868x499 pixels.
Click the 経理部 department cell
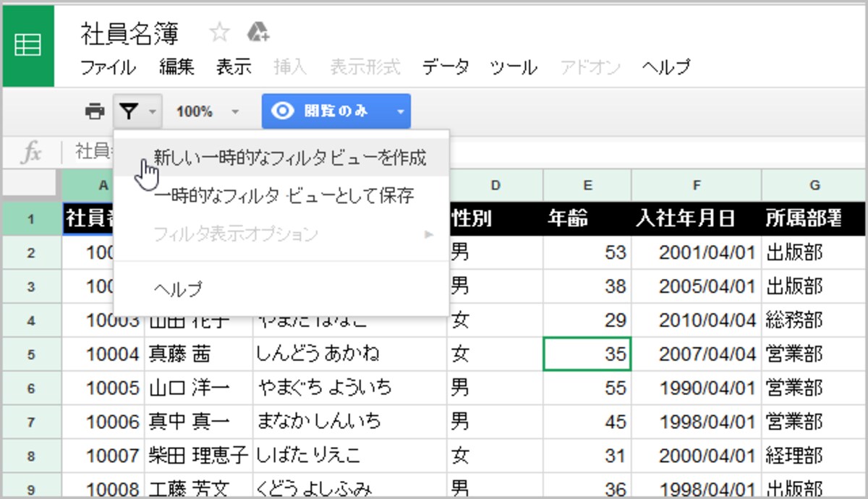(814, 456)
